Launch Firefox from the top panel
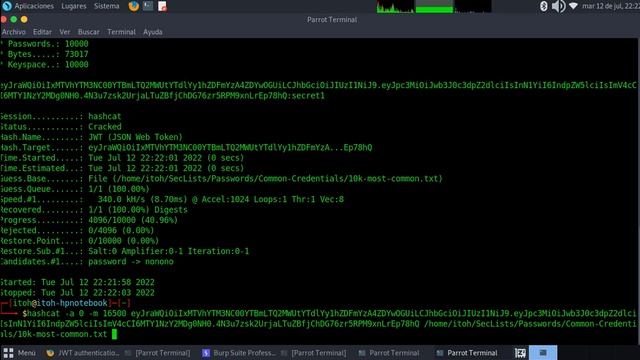640x360 pixels. click(133, 6)
